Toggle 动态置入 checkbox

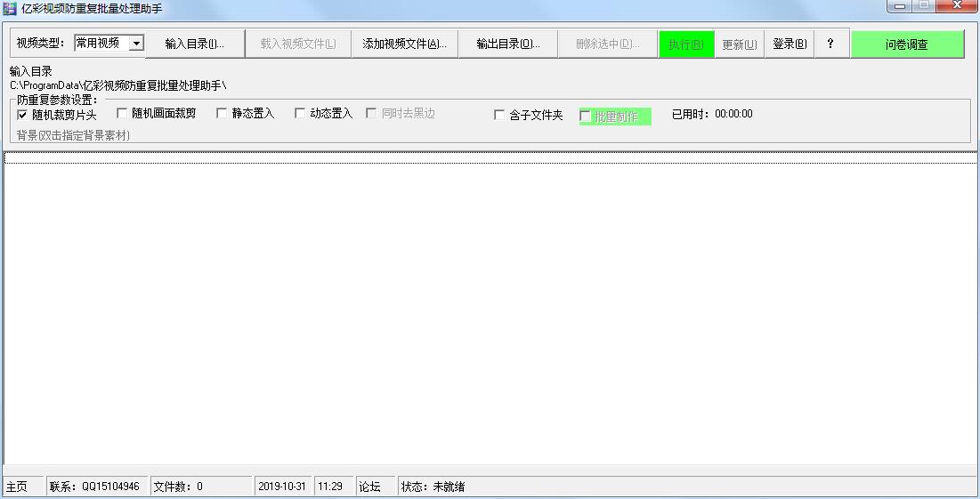[x=301, y=114]
